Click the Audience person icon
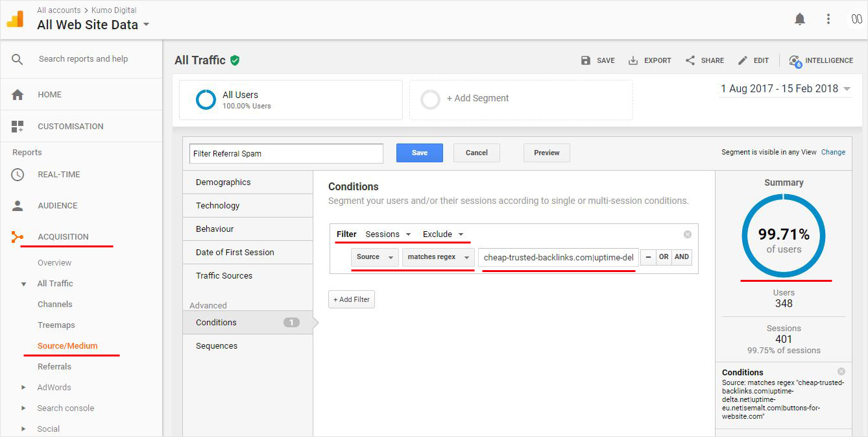868x437 pixels. pyautogui.click(x=18, y=206)
